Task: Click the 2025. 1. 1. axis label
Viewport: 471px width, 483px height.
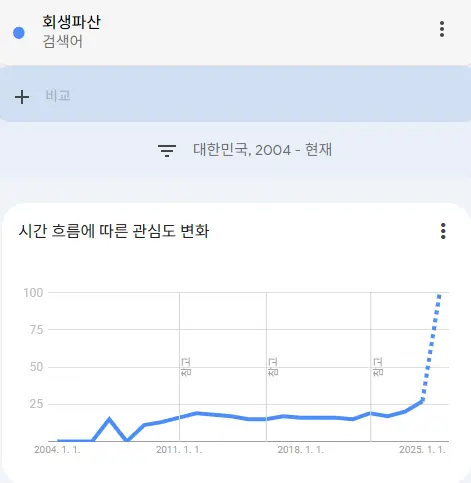Action: point(422,450)
